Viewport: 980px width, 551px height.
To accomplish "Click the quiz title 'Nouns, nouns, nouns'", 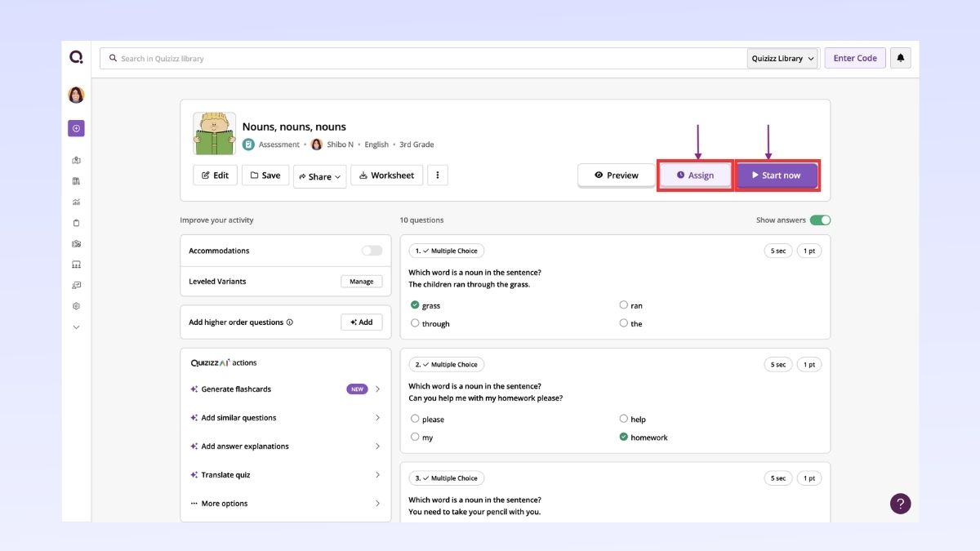I will (x=294, y=127).
